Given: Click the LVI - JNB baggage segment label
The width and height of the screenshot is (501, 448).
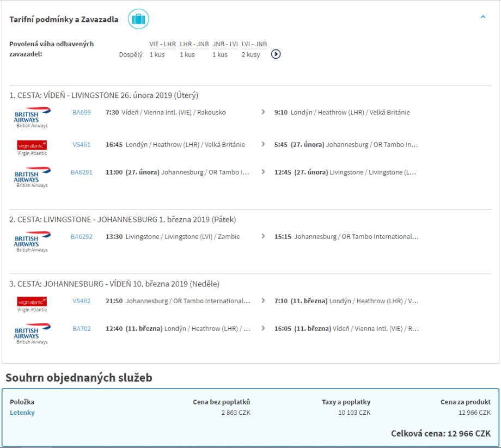Looking at the screenshot, I should pyautogui.click(x=254, y=44).
